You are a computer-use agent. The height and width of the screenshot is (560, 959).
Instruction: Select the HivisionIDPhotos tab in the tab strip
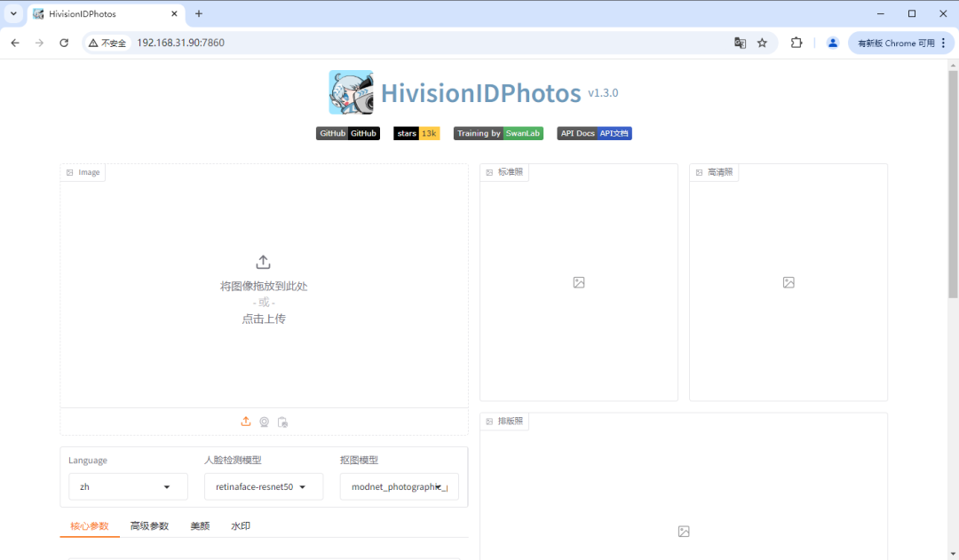pyautogui.click(x=105, y=13)
